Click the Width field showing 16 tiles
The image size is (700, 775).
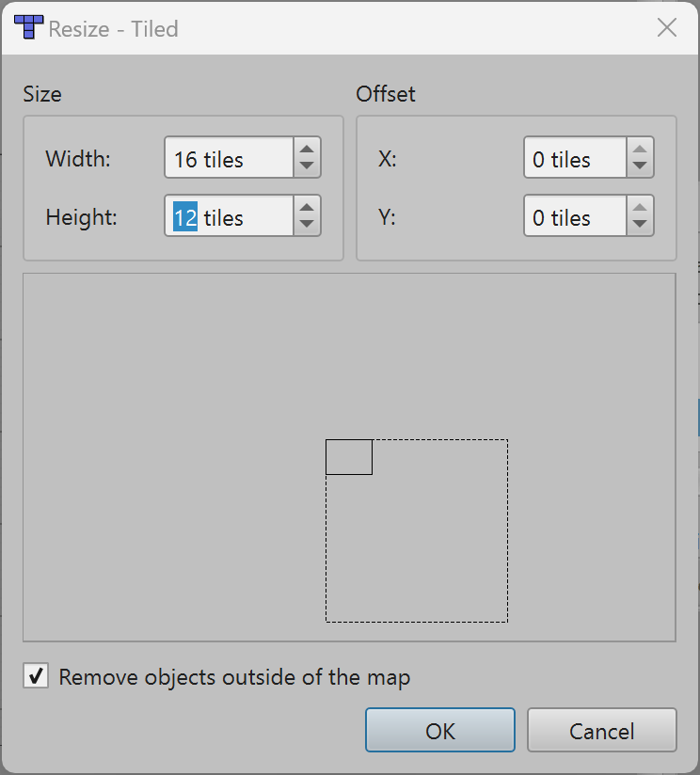click(x=230, y=158)
